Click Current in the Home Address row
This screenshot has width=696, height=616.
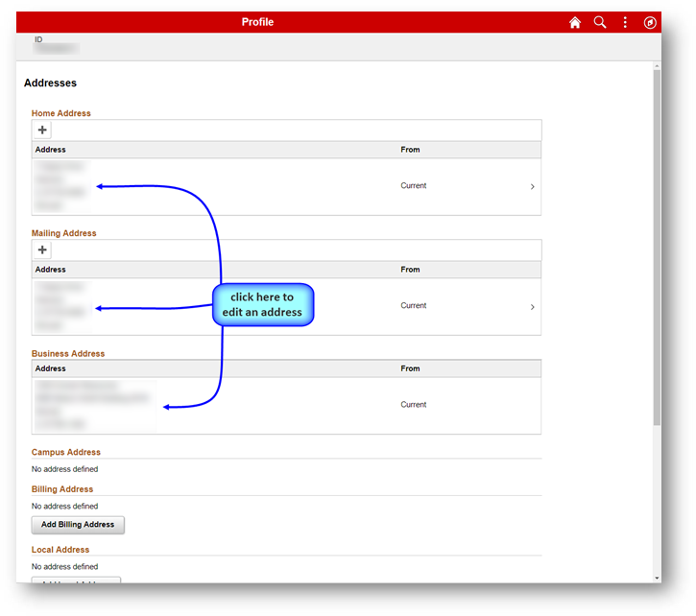pyautogui.click(x=413, y=185)
